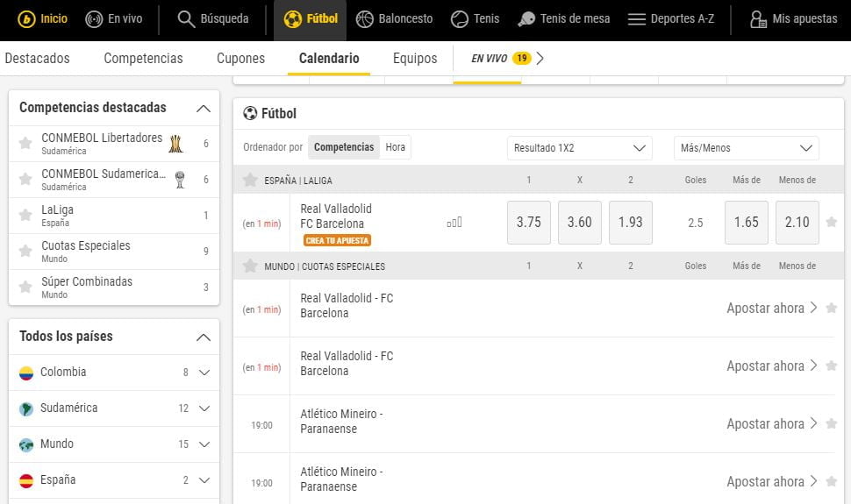
Task: Open statistics icon for Valladolid-Barcelona
Action: [454, 223]
